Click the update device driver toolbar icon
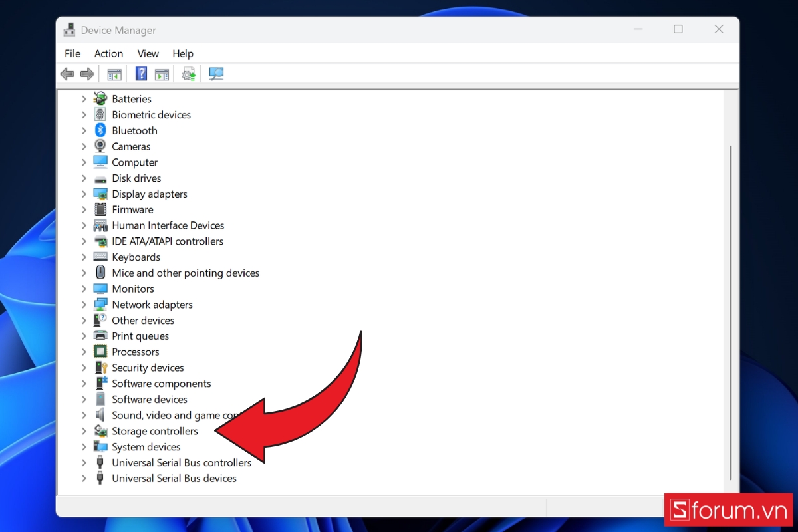Screen dimensions: 798x532 (189, 74)
